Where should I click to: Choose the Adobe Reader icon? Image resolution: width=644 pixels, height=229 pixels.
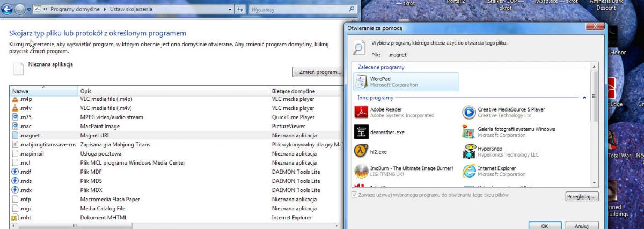coord(361,112)
